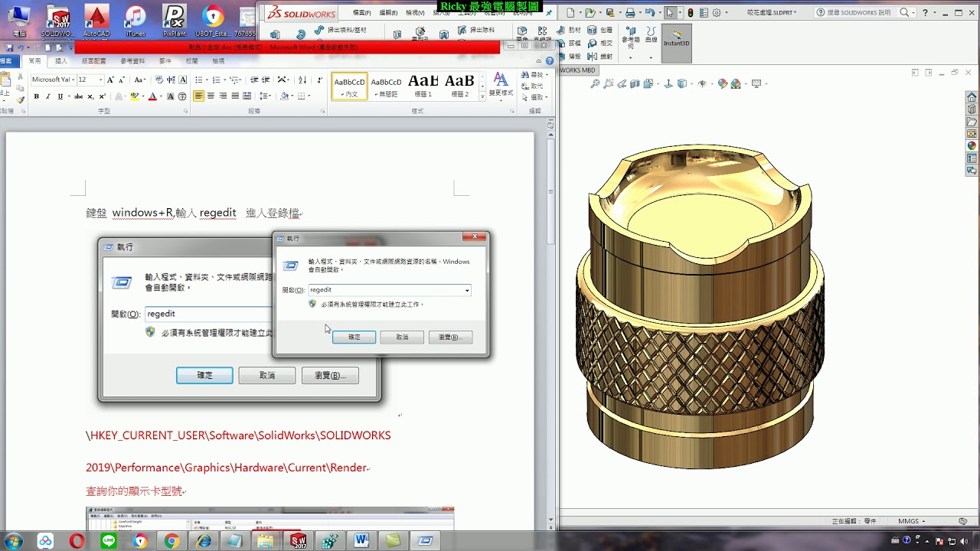
Task: Open the Run dialog's regedit combo box arrow
Action: pyautogui.click(x=467, y=290)
